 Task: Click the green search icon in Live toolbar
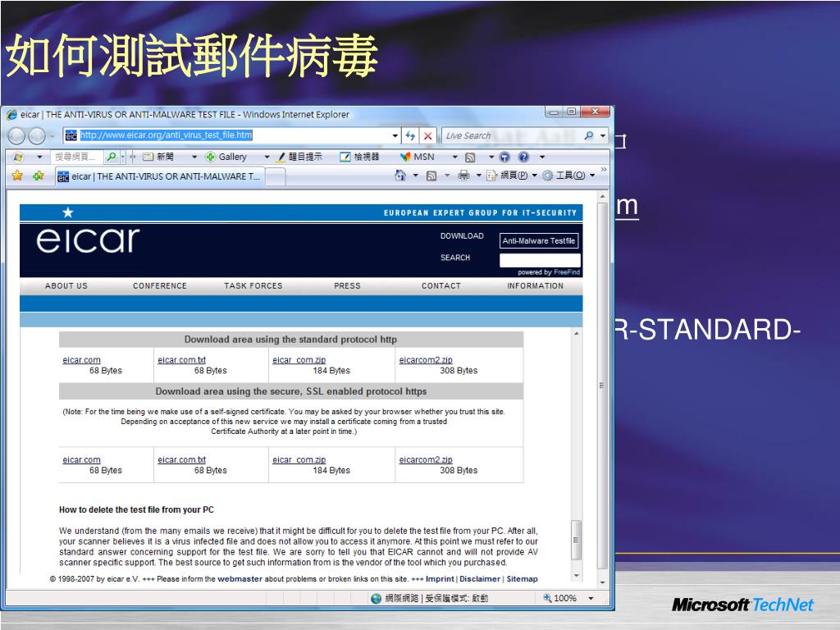[x=111, y=157]
